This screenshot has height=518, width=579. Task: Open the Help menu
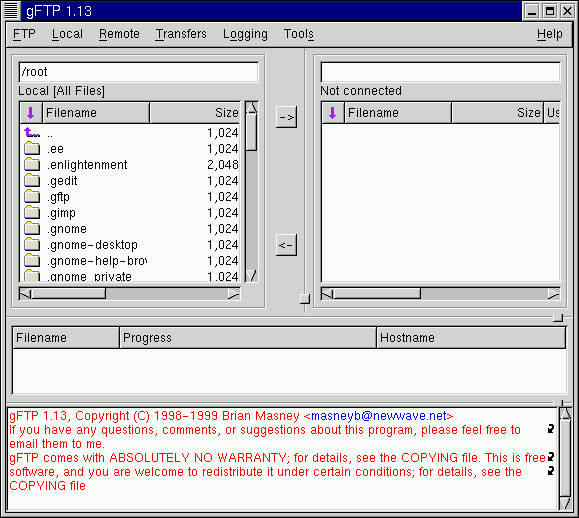(x=549, y=34)
